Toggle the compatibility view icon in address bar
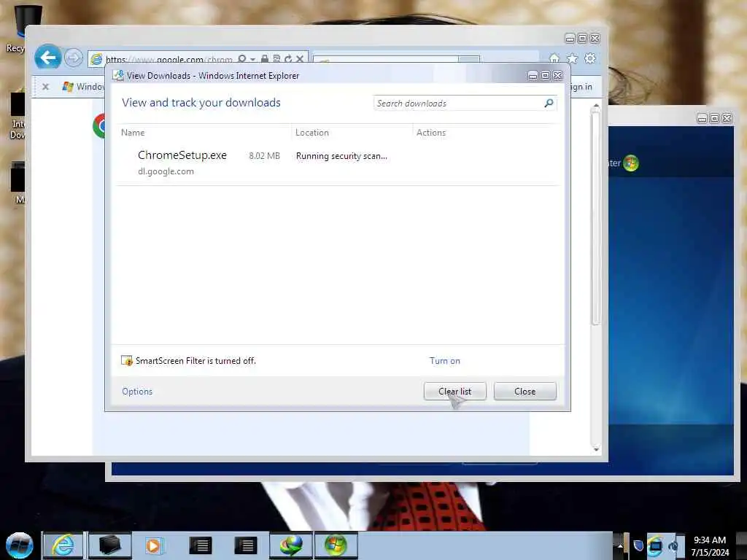The width and height of the screenshot is (747, 560). [276, 59]
